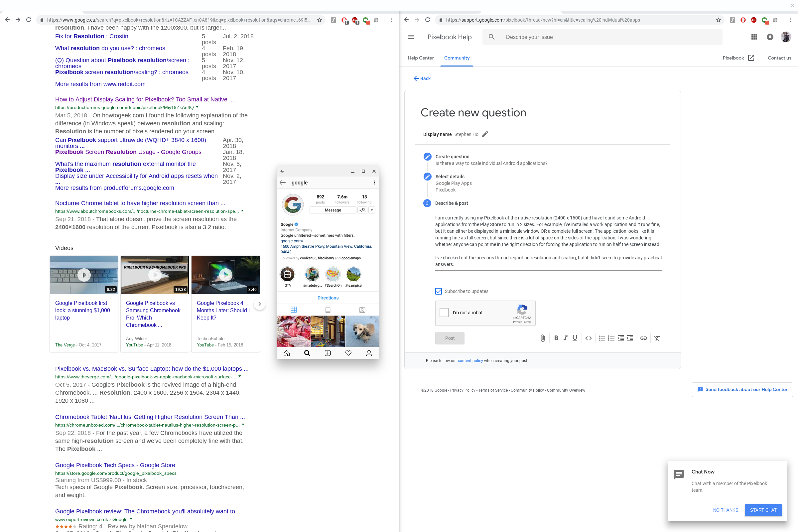
Task: Click the START CHAT button
Action: [763, 510]
